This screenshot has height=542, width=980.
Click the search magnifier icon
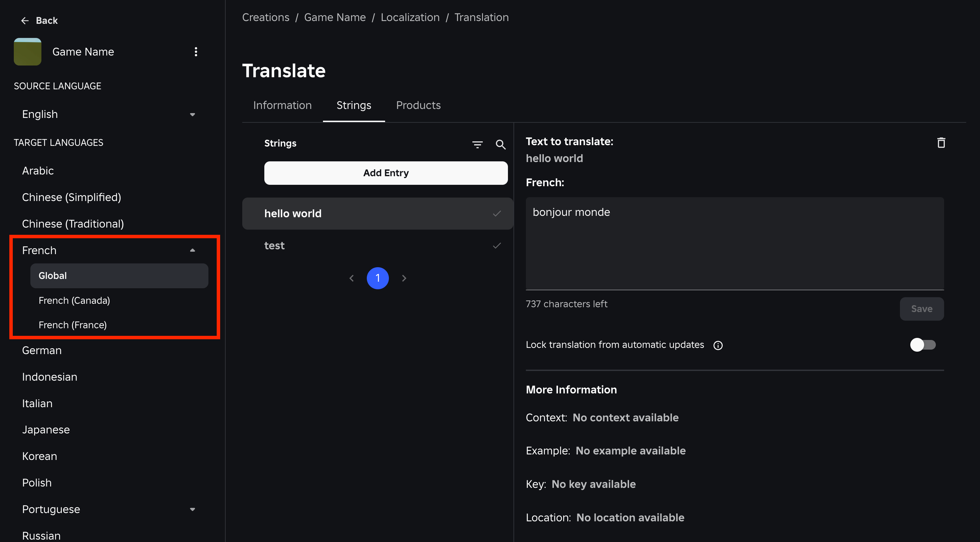coord(500,144)
